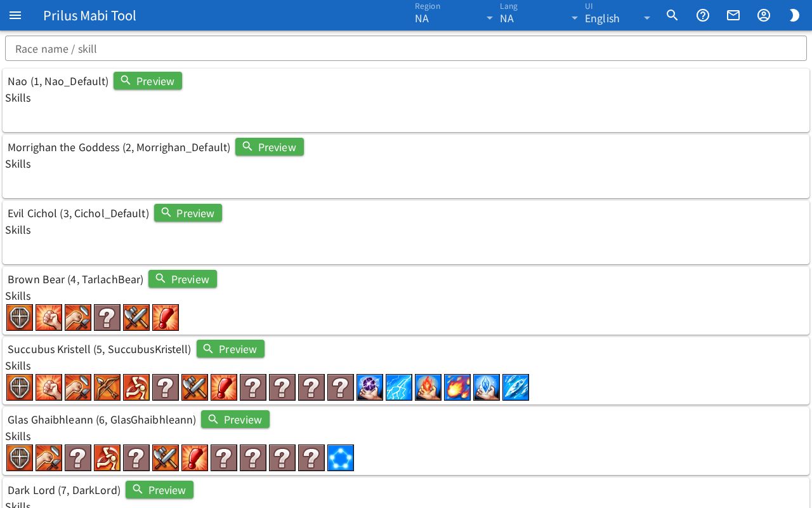Click Succubus Kristell's fireball skill icon

pyautogui.click(x=457, y=387)
